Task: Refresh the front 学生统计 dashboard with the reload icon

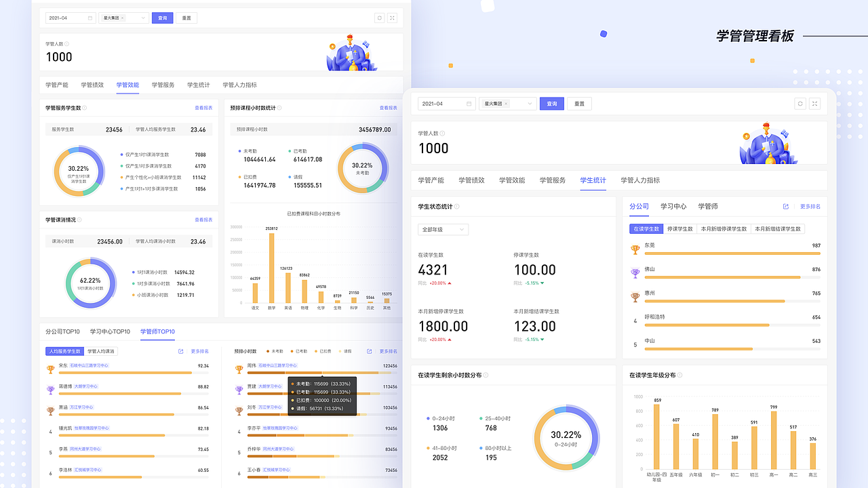Action: click(x=801, y=104)
